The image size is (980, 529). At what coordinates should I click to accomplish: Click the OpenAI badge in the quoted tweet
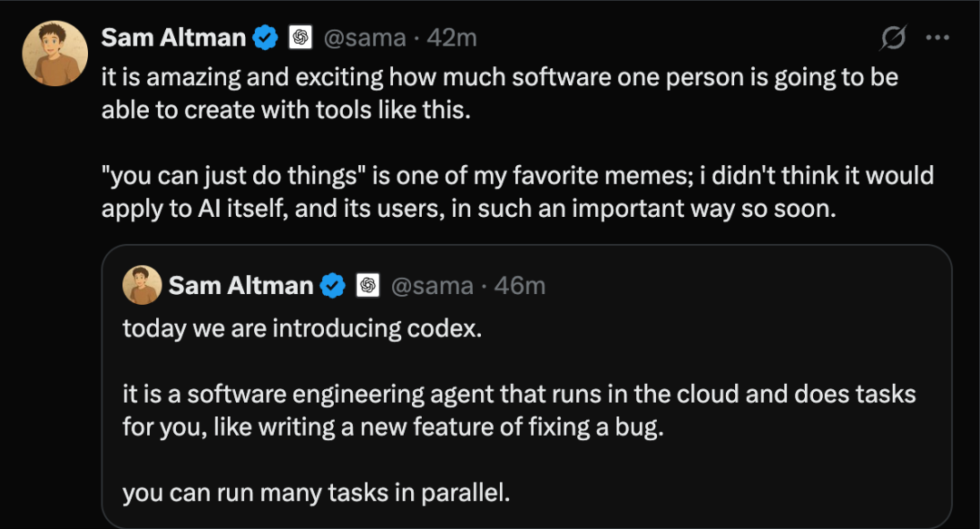(367, 286)
